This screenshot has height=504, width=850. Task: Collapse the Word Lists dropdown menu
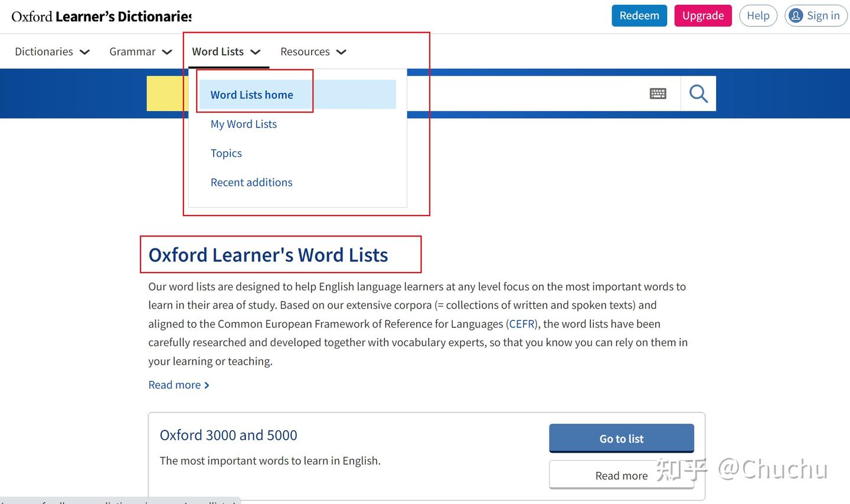226,52
